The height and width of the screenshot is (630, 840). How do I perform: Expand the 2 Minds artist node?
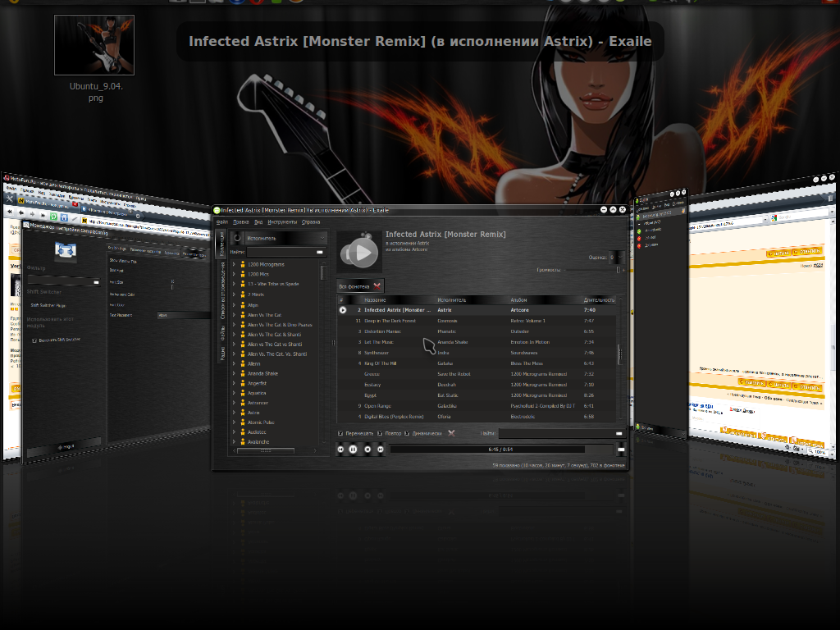click(x=234, y=294)
